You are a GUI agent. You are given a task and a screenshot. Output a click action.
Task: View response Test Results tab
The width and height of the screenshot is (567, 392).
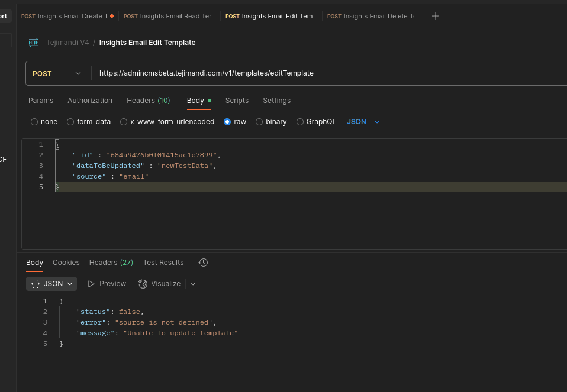[163, 263]
